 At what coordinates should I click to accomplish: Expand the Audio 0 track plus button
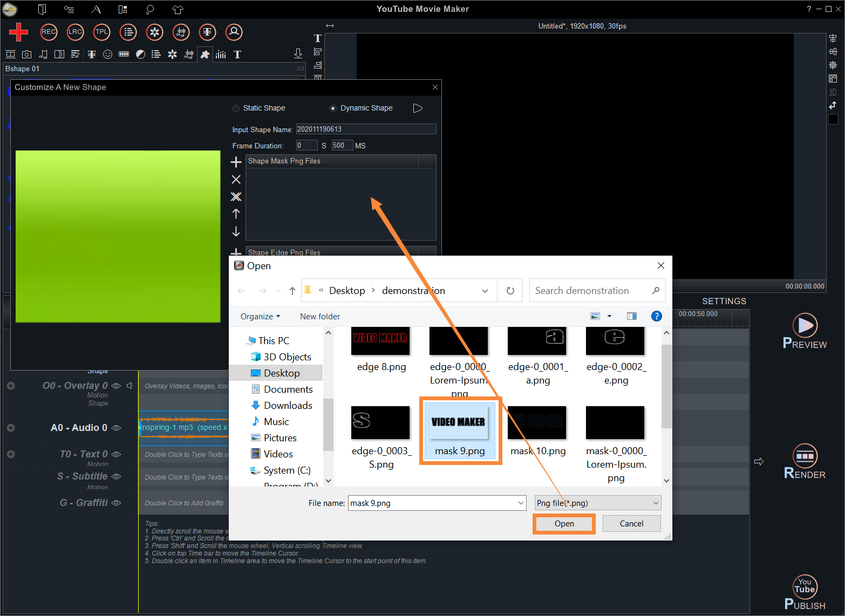(x=11, y=428)
